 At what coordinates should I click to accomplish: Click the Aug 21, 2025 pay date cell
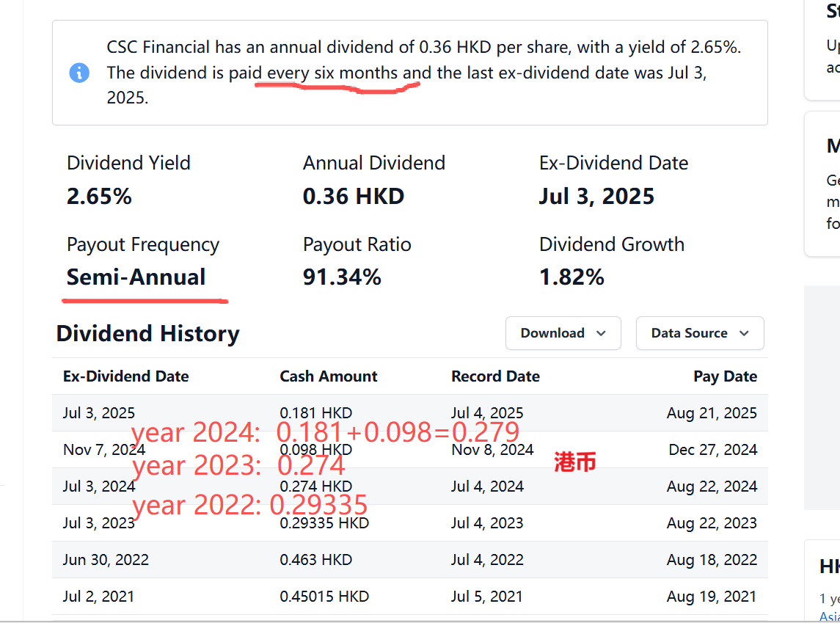pos(711,413)
